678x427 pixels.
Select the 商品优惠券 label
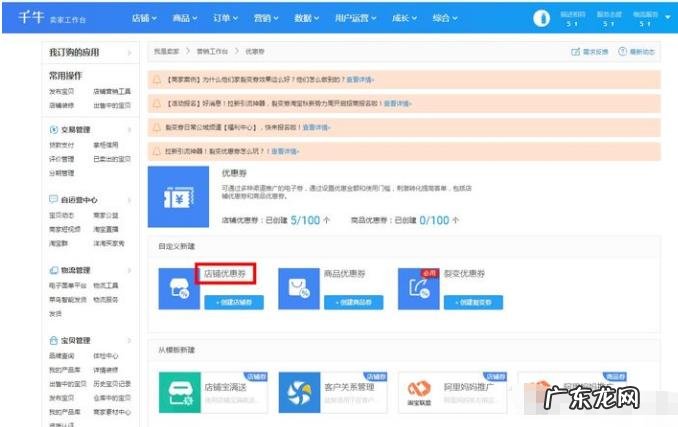tap(345, 274)
